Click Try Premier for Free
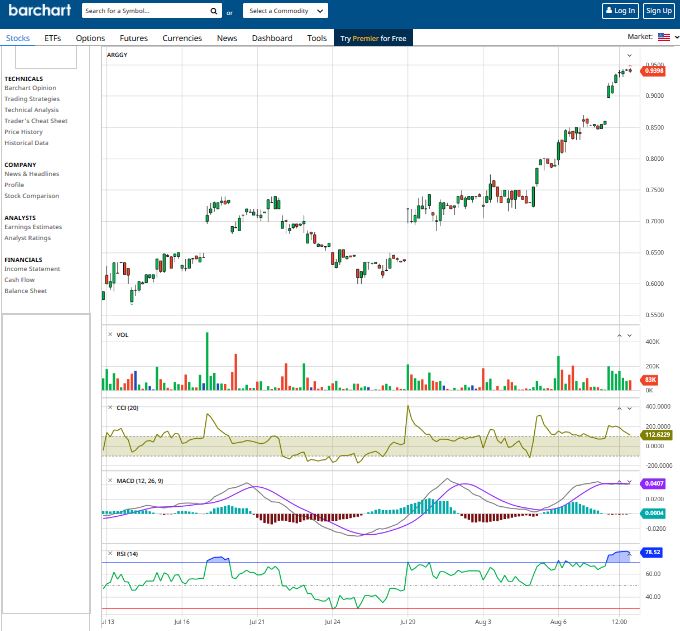The height and width of the screenshot is (631, 680). (x=373, y=38)
